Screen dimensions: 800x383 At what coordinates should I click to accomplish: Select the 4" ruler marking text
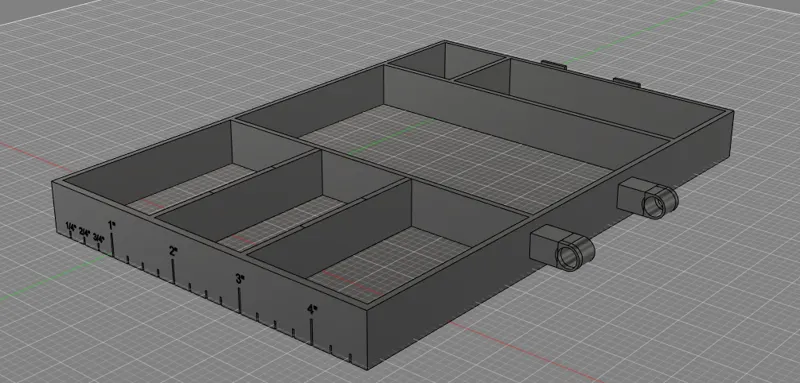coord(312,309)
